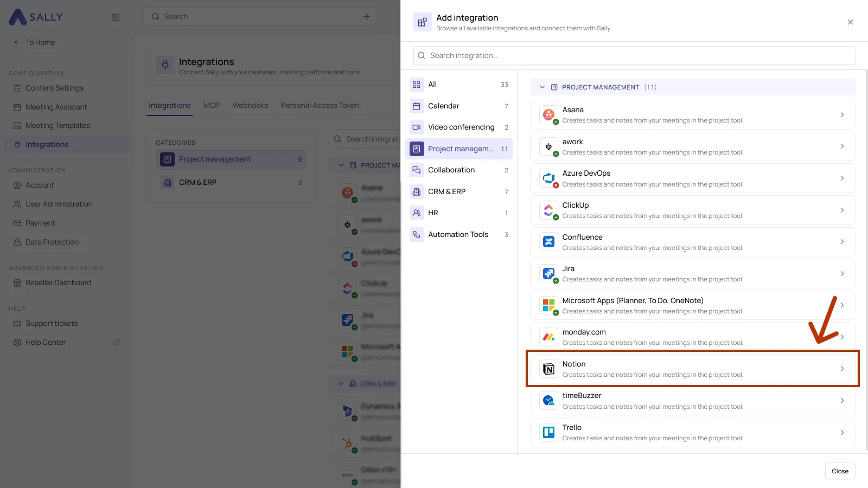
Task: Click the Jira logo icon
Action: [x=548, y=274]
